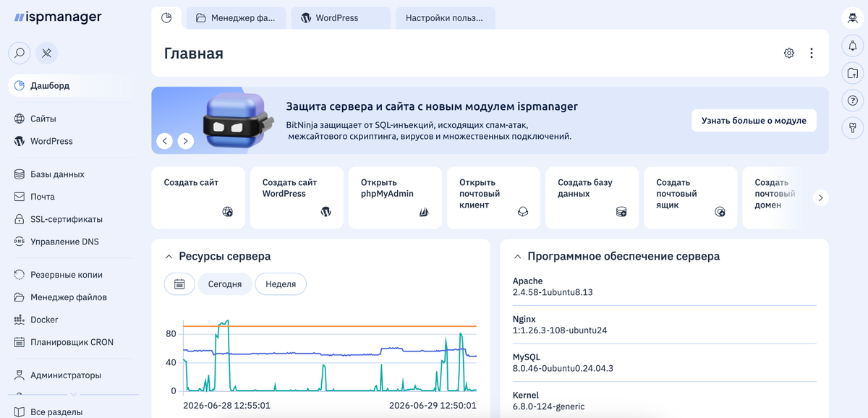Open dashboard settings gear icon
This screenshot has height=418, width=868.
[x=789, y=53]
